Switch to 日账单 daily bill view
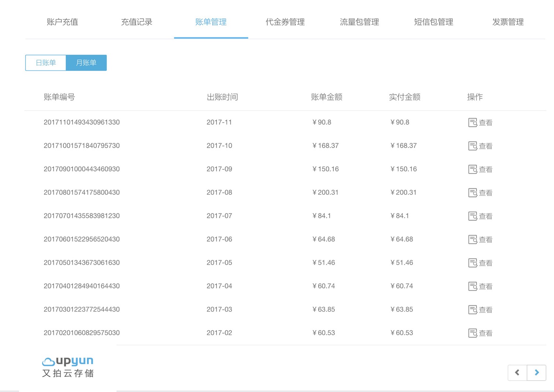The image size is (554, 392). (x=46, y=63)
